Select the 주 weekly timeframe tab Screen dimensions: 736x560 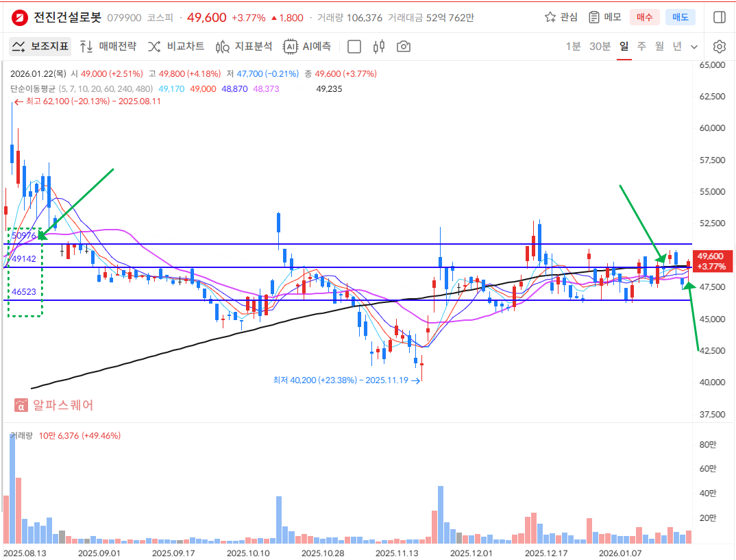(x=641, y=47)
